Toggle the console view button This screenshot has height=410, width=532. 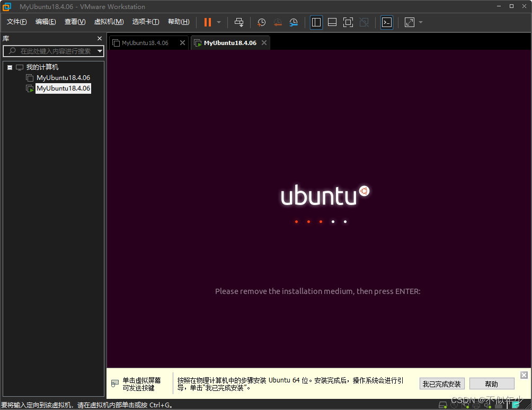click(387, 22)
